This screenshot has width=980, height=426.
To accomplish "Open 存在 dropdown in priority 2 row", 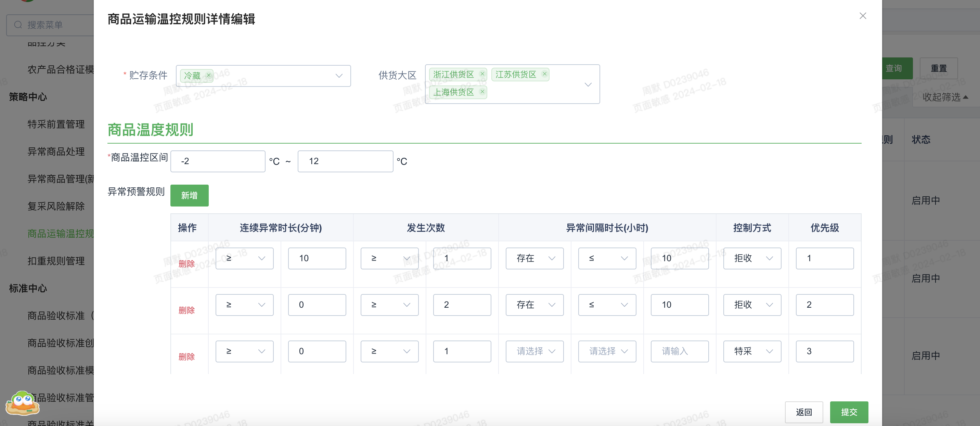I will click(x=534, y=305).
